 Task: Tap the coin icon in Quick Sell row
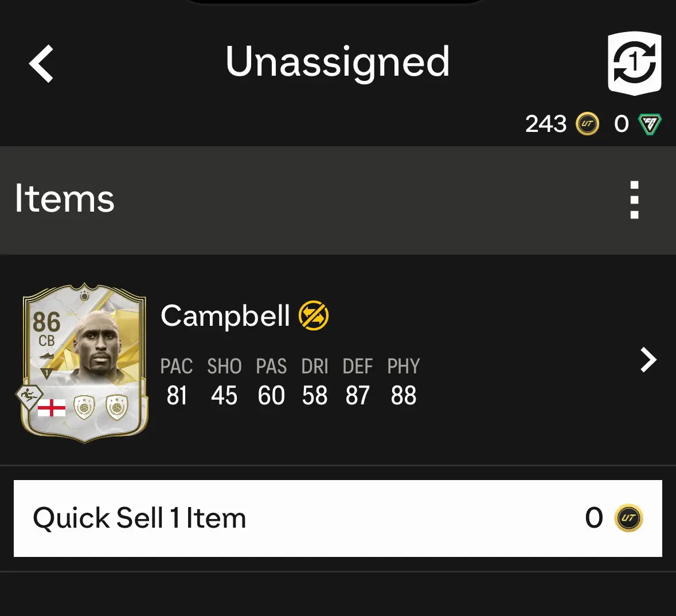(628, 518)
